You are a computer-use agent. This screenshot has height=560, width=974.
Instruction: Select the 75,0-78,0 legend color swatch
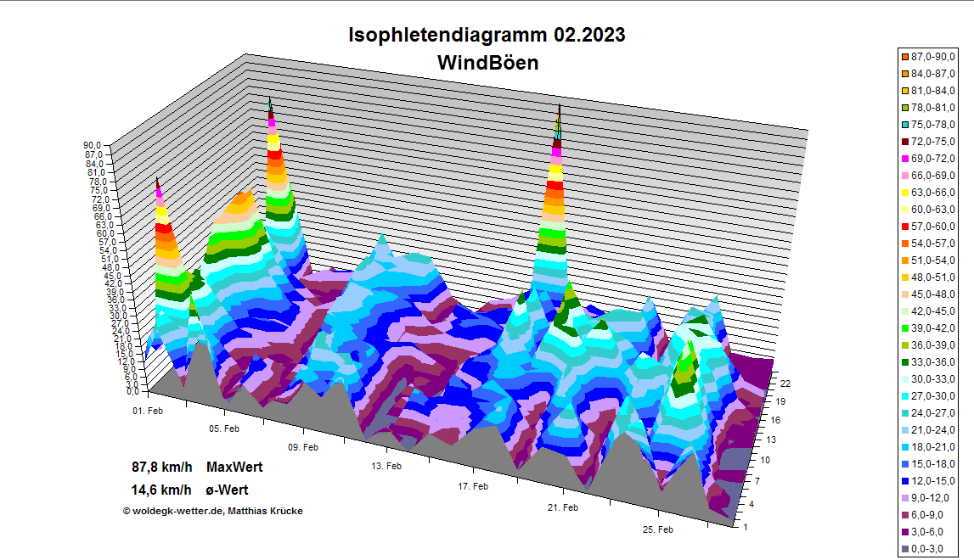905,125
